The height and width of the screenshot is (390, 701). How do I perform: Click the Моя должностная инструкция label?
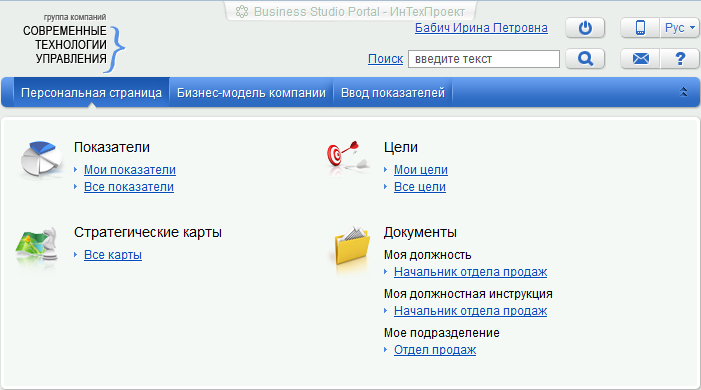click(468, 294)
